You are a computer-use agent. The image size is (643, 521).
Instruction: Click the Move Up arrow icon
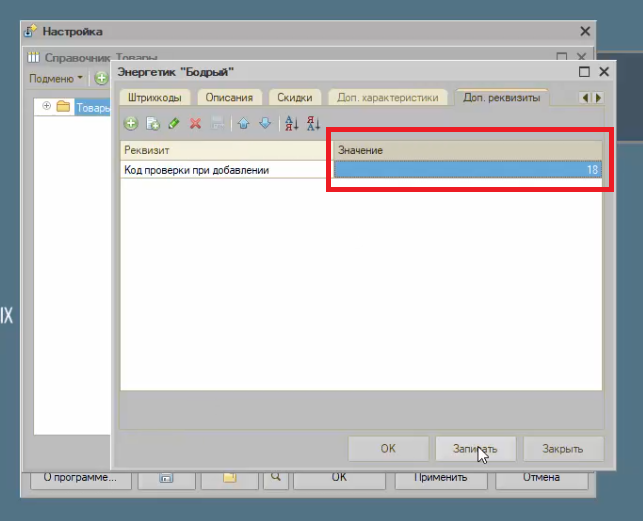[x=243, y=123]
